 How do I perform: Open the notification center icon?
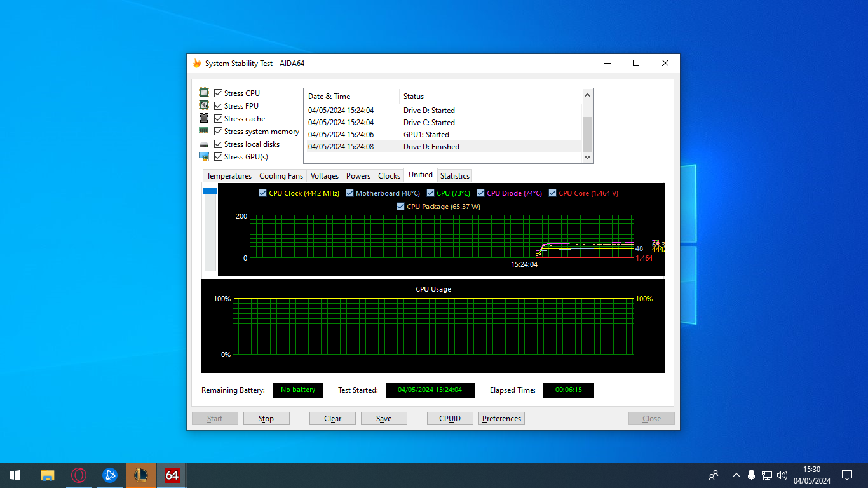point(847,475)
